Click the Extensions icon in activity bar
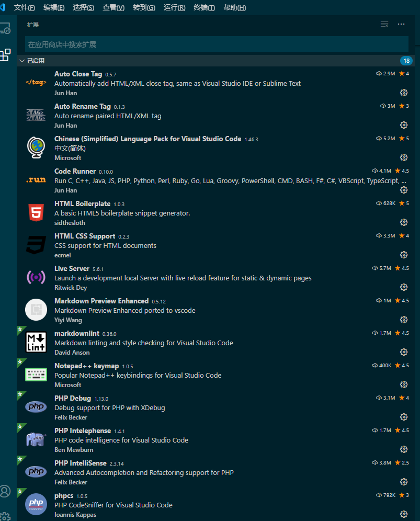 pyautogui.click(x=5, y=55)
